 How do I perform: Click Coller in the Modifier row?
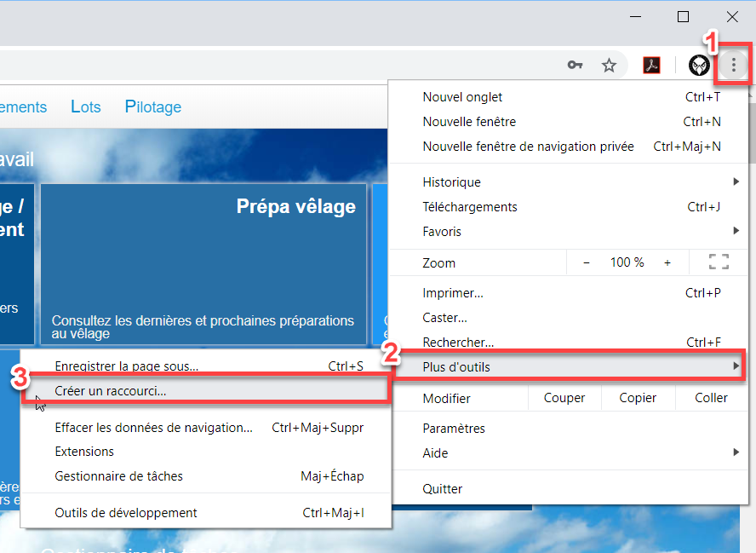(x=711, y=398)
